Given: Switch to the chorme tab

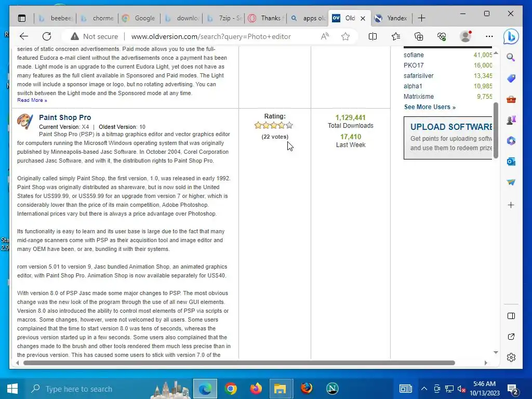Looking at the screenshot, I should click(97, 18).
